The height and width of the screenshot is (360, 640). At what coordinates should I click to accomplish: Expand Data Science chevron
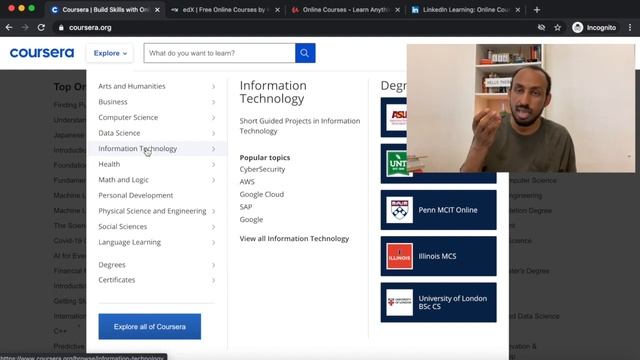(213, 133)
